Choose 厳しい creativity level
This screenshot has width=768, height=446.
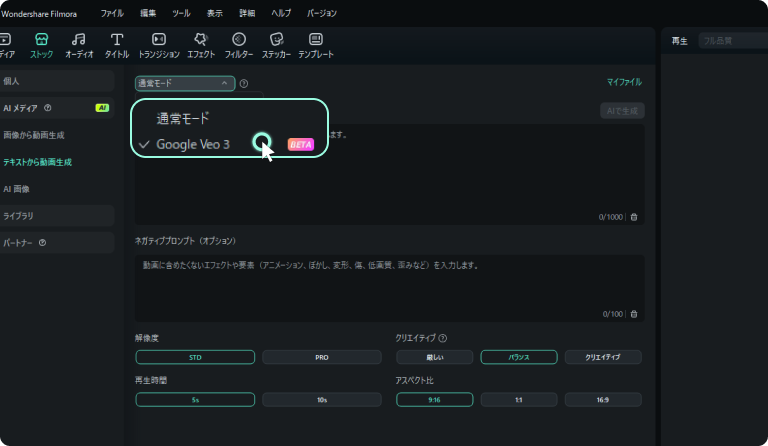coord(434,357)
